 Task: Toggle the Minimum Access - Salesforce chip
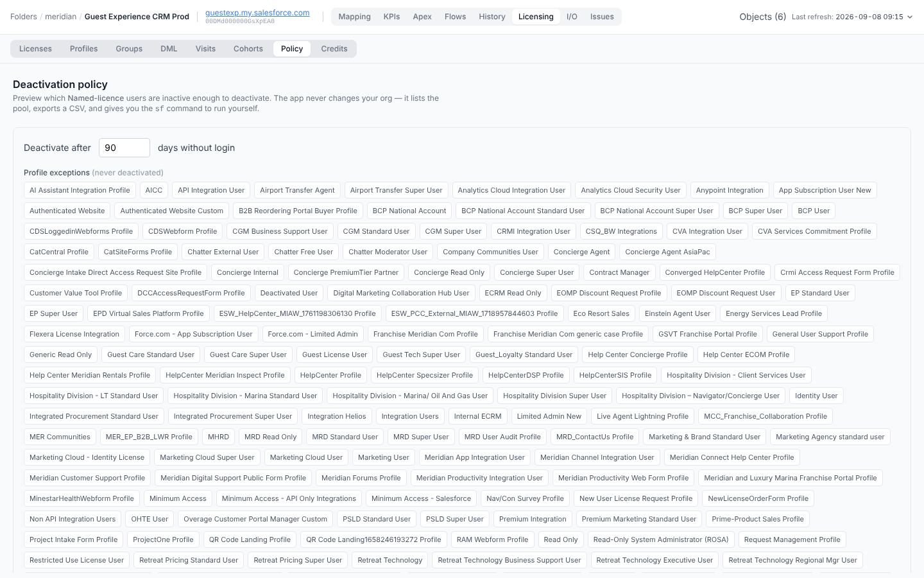421,498
